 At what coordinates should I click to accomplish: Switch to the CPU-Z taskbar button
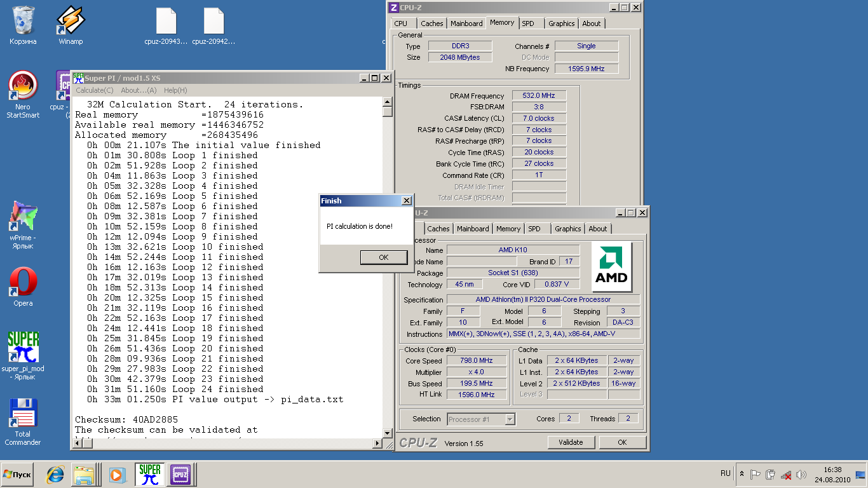[180, 474]
